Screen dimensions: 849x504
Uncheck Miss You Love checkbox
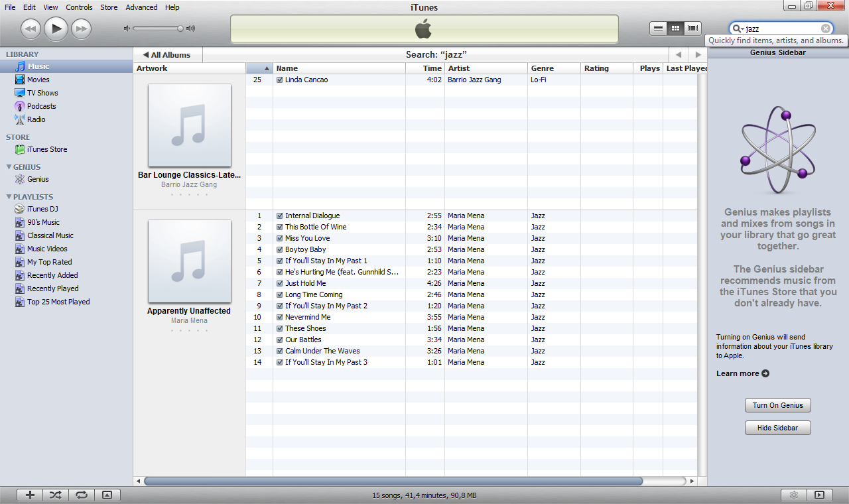pos(280,238)
